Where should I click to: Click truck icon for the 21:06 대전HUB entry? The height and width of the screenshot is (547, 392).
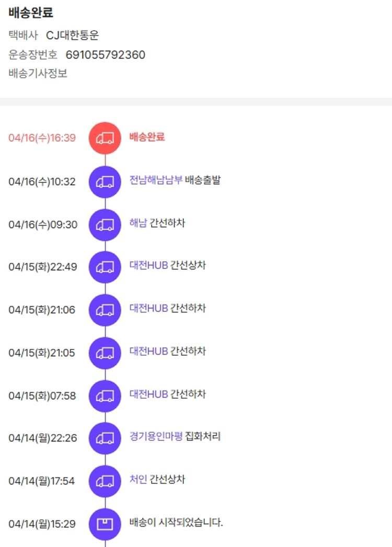pyautogui.click(x=105, y=310)
